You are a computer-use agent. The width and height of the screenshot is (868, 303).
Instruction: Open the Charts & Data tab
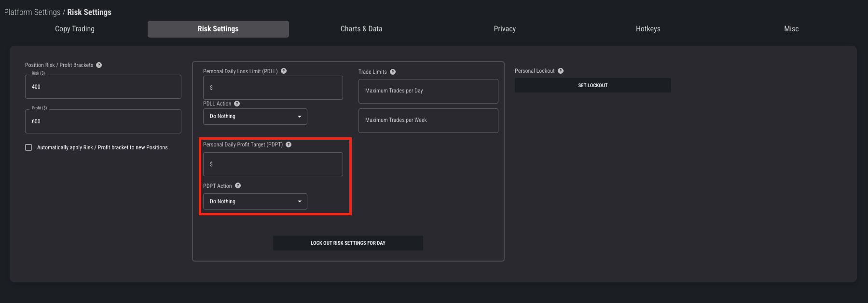361,29
